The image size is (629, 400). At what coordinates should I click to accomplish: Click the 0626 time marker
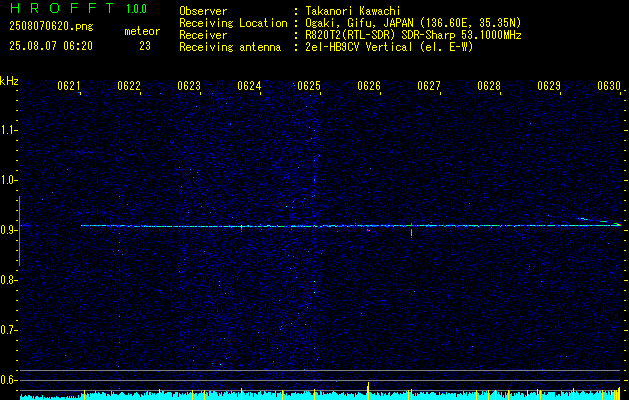pyautogui.click(x=369, y=86)
